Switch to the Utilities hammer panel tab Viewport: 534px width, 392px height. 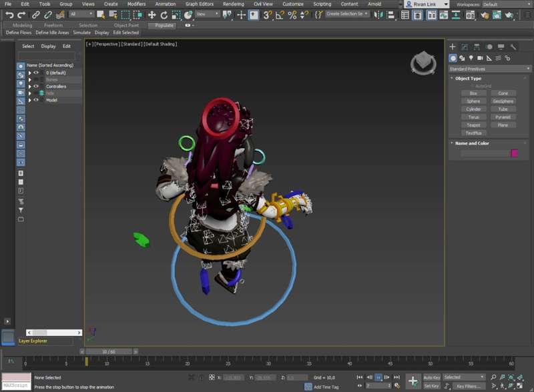(x=513, y=47)
